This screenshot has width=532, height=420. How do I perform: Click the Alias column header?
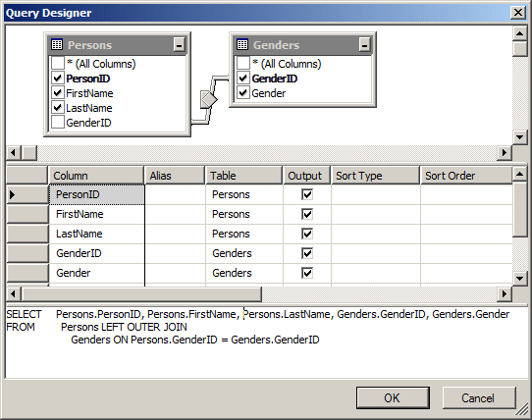click(x=175, y=176)
